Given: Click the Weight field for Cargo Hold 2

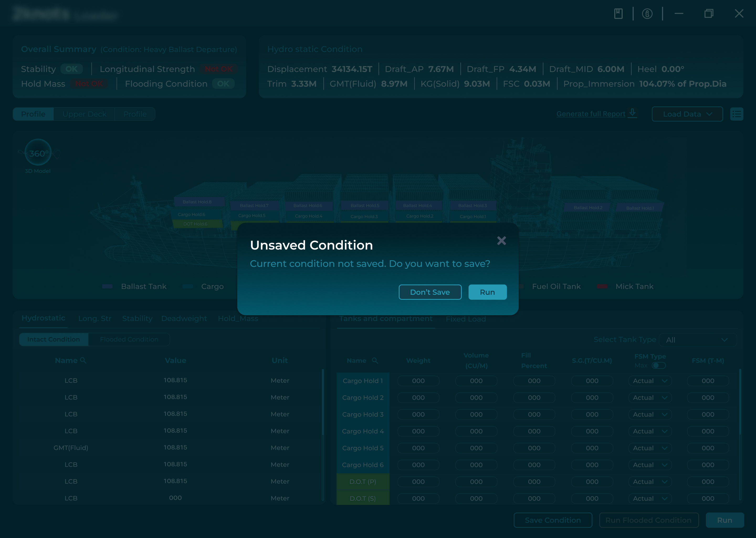Looking at the screenshot, I should (x=418, y=397).
